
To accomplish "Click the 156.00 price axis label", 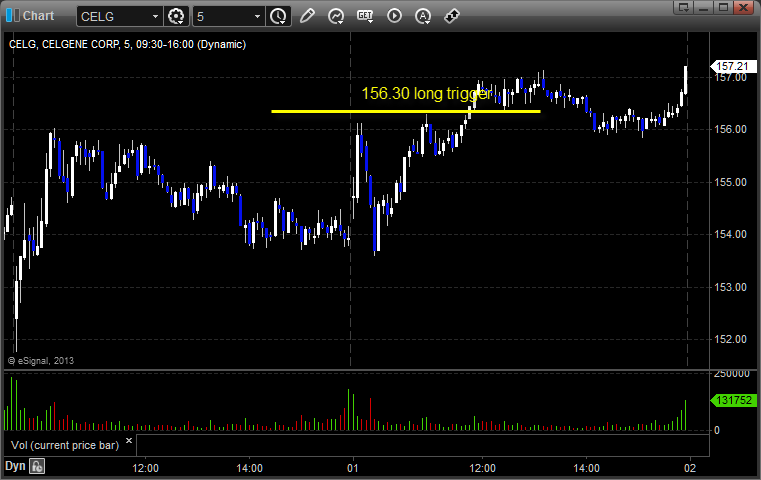I will [x=730, y=129].
